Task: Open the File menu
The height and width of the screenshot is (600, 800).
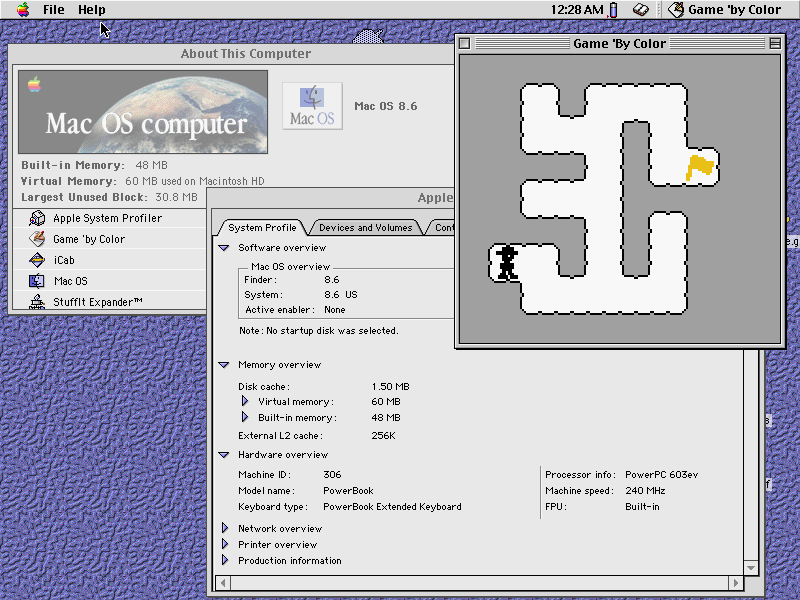Action: coord(53,10)
